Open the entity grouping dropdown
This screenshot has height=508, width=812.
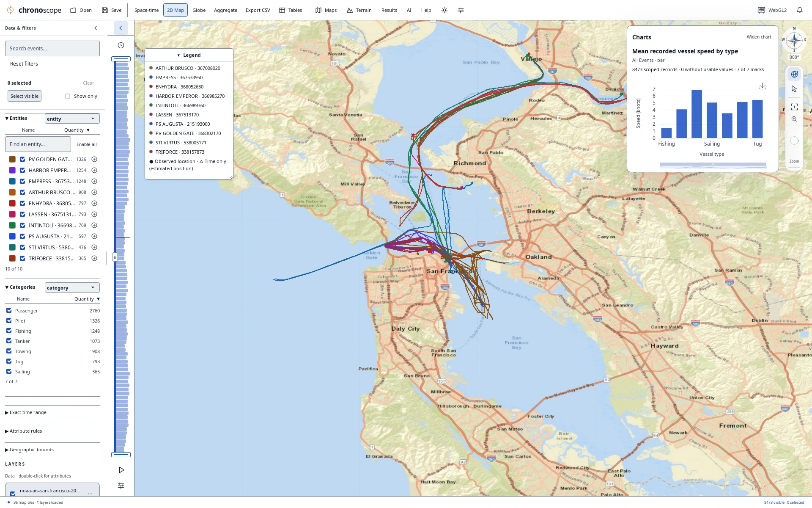(x=72, y=119)
